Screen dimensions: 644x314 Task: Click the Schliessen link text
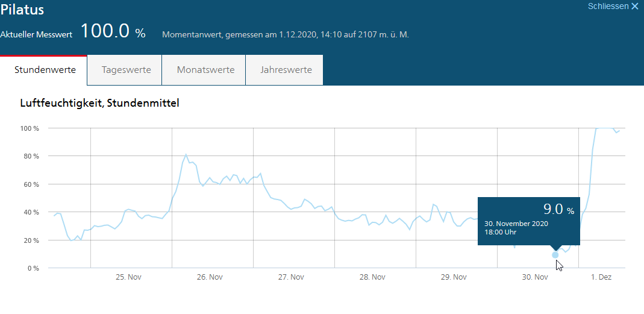point(608,7)
